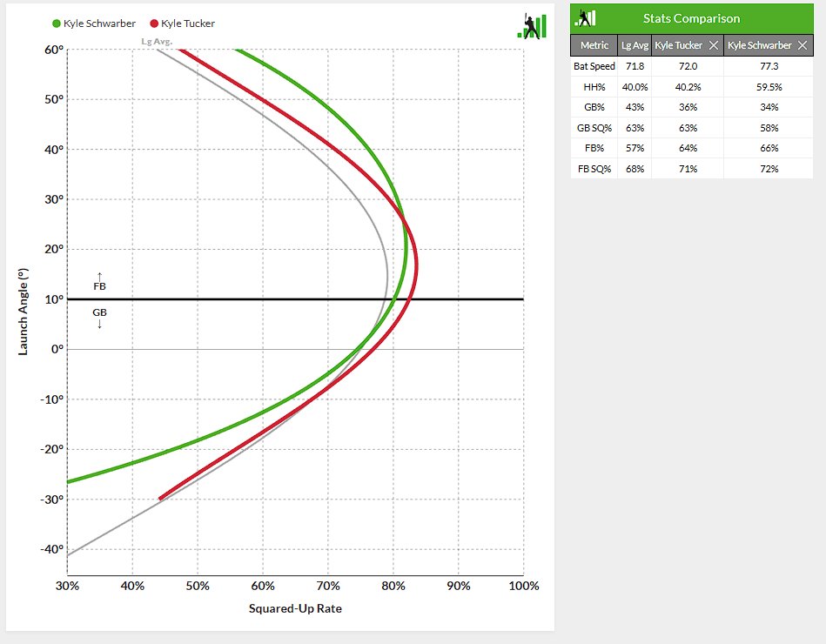The height and width of the screenshot is (644, 826).
Task: Click Schwarber's 77.3 bat speed value
Action: [766, 66]
